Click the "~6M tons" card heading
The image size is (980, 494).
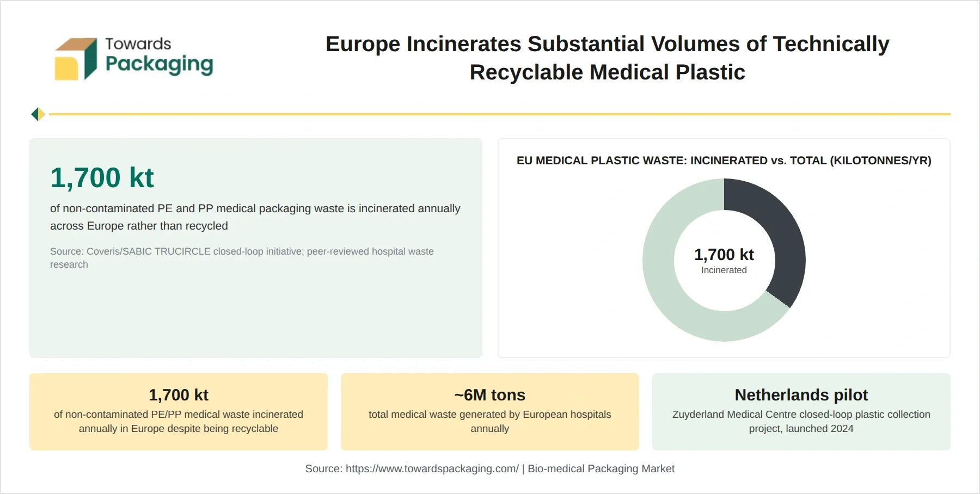click(x=490, y=395)
